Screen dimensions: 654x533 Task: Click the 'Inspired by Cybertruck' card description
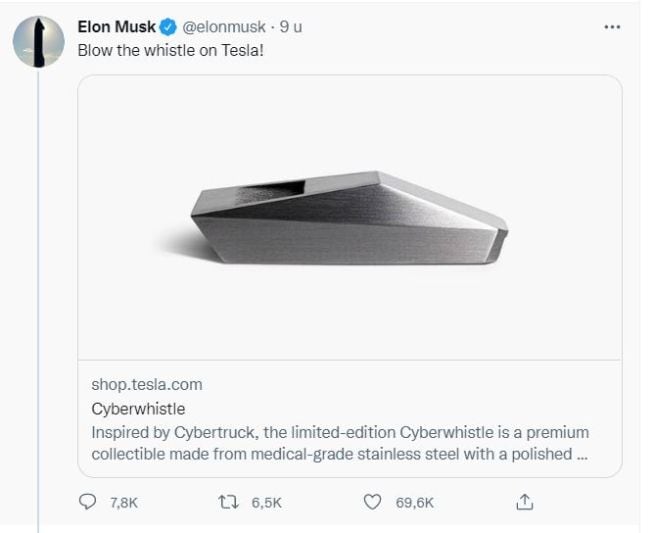point(340,442)
